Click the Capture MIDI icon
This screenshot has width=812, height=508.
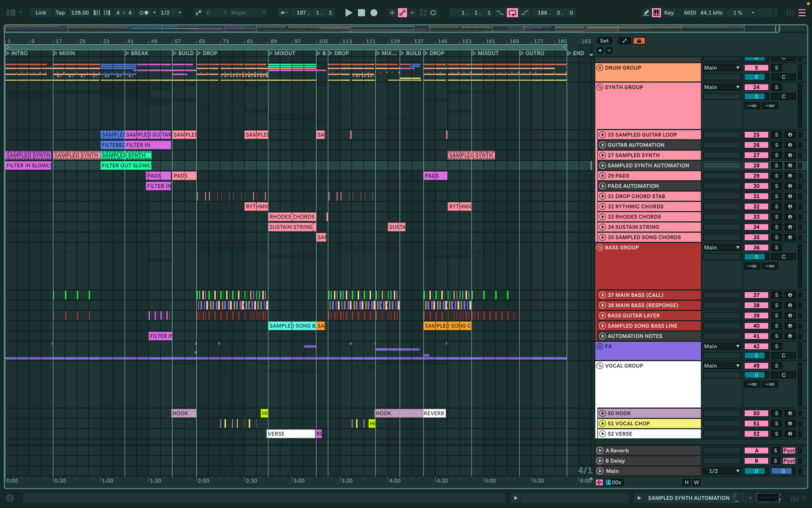[x=423, y=13]
